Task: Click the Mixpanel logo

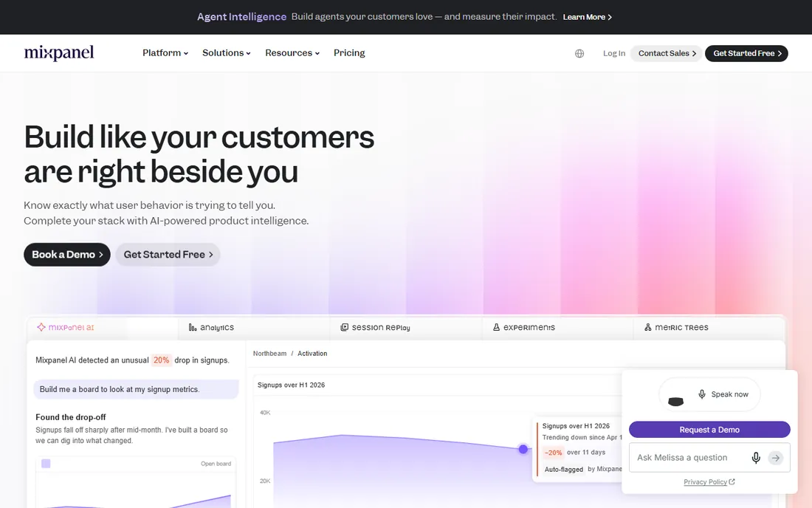Action: (x=58, y=53)
